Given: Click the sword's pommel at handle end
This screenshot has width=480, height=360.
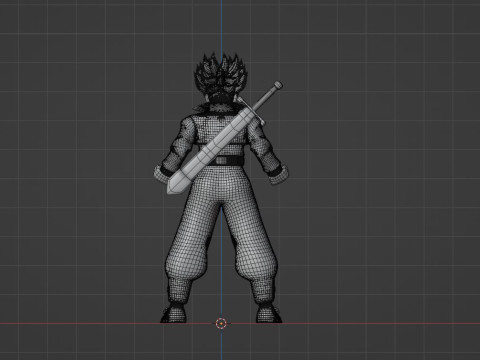Looking at the screenshot, I should pos(278,85).
